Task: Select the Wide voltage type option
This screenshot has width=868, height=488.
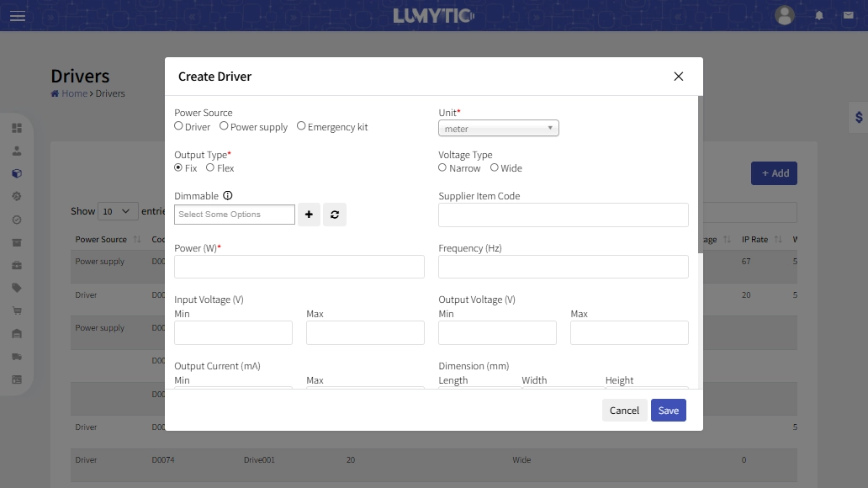Action: pos(495,167)
